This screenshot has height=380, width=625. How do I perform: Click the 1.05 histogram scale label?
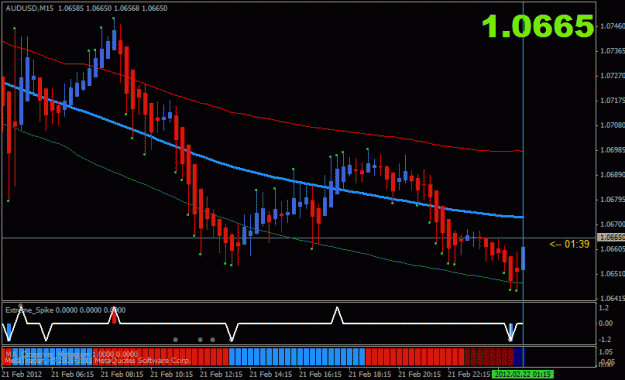click(x=605, y=352)
